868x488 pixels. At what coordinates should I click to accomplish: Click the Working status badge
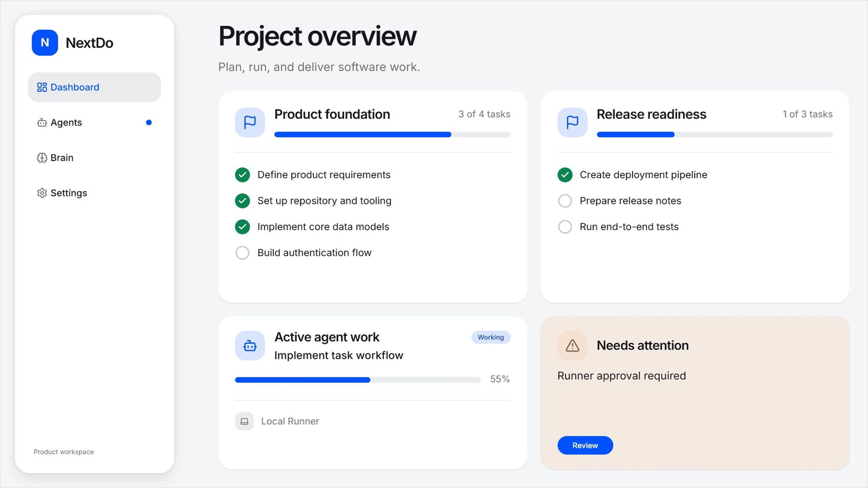coord(491,337)
